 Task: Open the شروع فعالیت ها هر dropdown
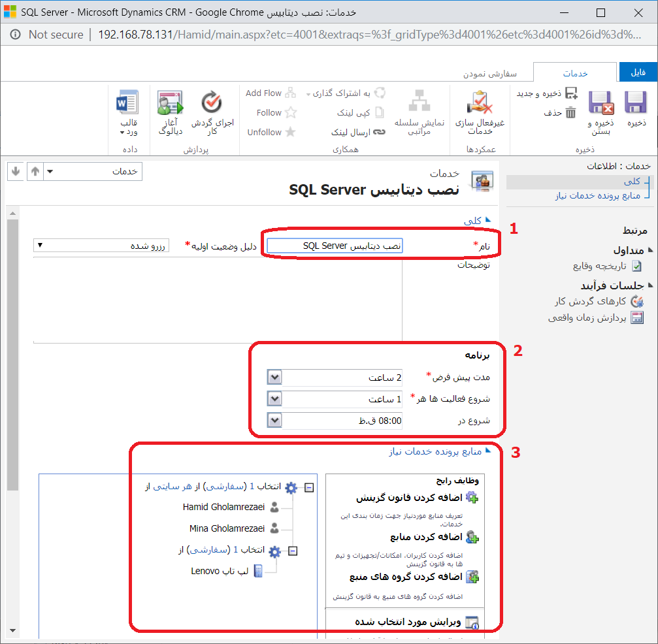pos(274,398)
